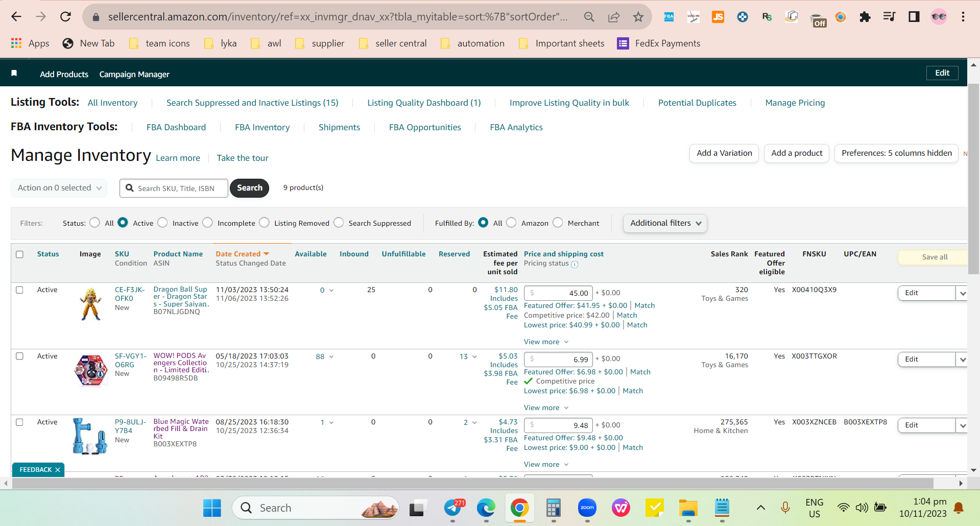Click the black Search button

click(x=249, y=188)
